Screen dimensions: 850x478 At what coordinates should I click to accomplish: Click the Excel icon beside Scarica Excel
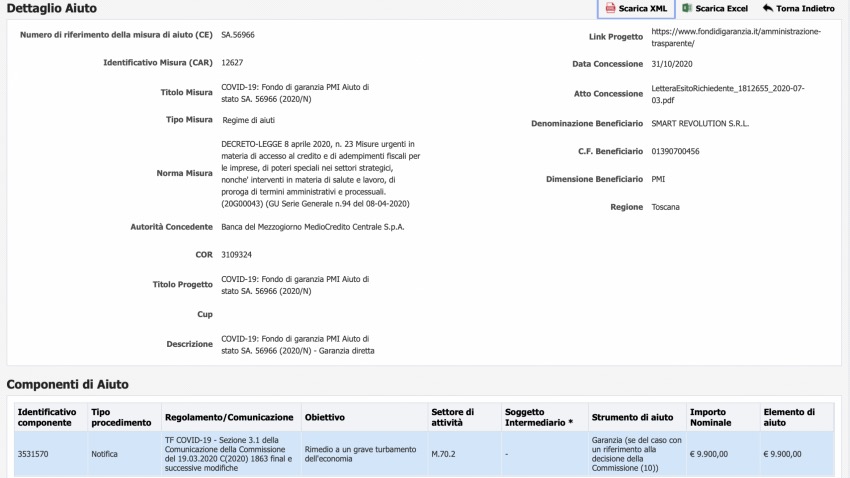click(x=687, y=8)
